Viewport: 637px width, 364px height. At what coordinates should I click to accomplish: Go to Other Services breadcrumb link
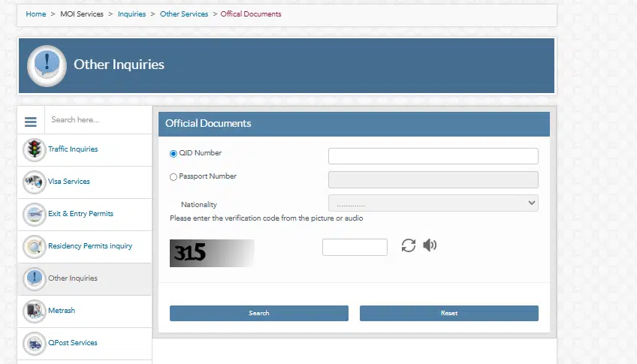pos(184,14)
